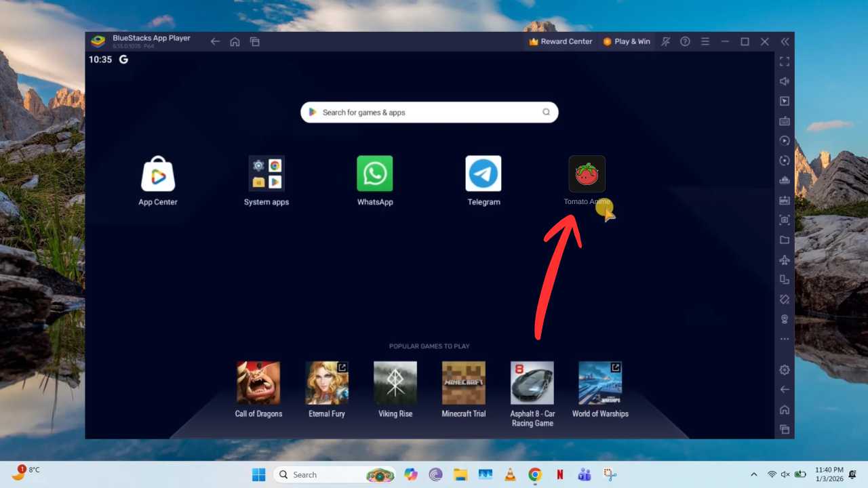The width and height of the screenshot is (868, 488).
Task: Enter fullscreen mode from the sidebar
Action: click(x=785, y=62)
